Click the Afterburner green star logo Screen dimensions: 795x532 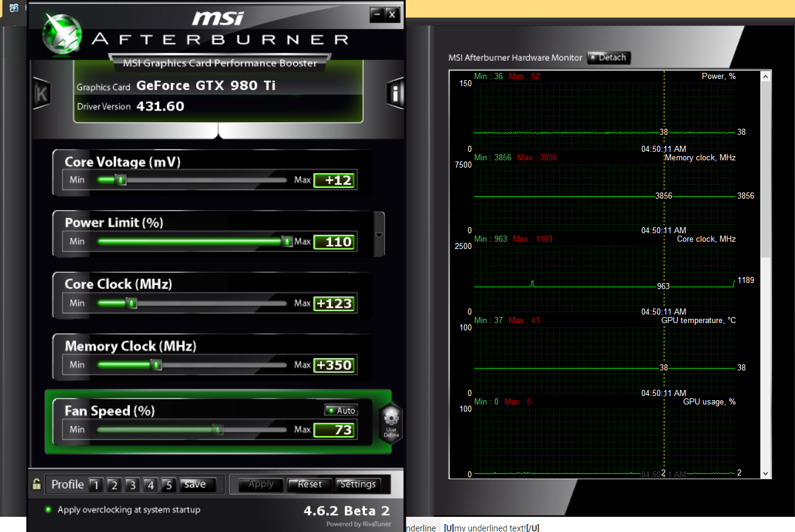tap(62, 33)
